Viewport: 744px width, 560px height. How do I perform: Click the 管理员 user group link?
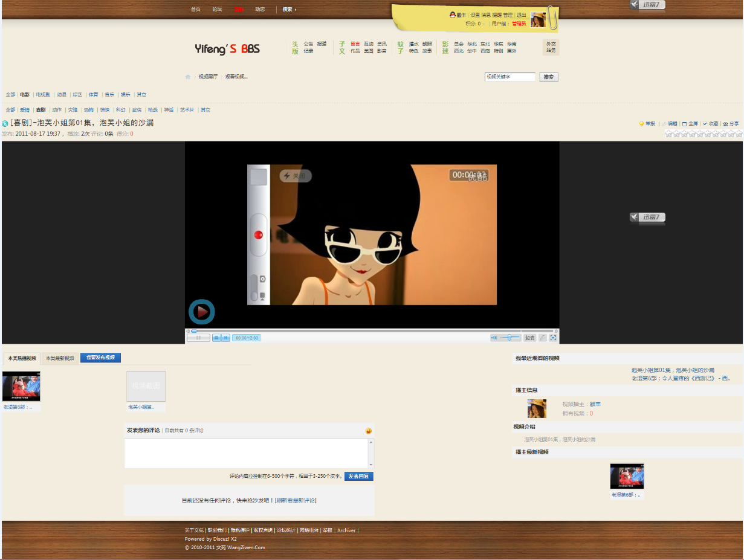519,24
